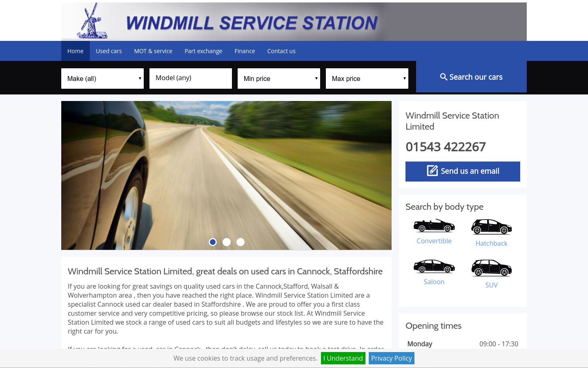Click the Windmill Service Station Limited sidebar title
The image size is (588, 368).
pyautogui.click(x=452, y=121)
